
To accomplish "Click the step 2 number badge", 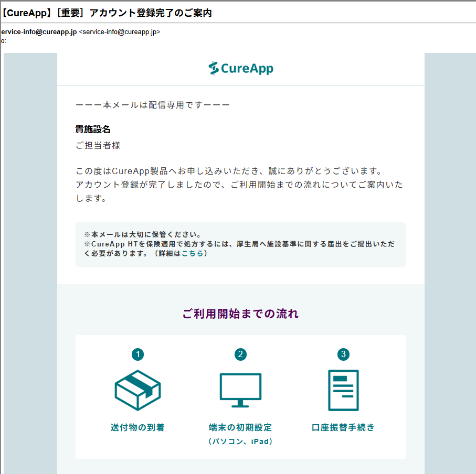I will [240, 354].
